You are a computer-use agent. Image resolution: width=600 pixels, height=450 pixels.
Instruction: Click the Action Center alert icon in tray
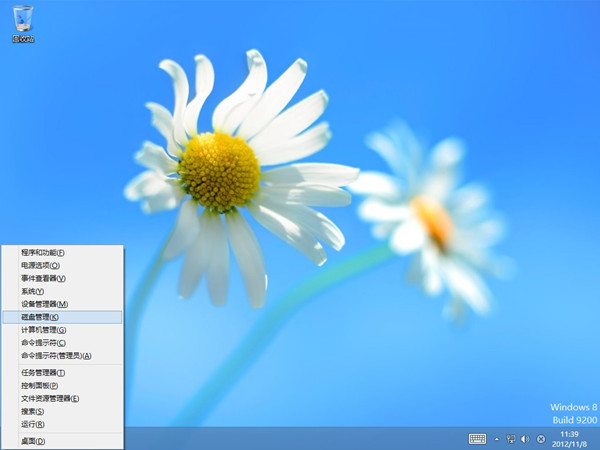pos(541,439)
